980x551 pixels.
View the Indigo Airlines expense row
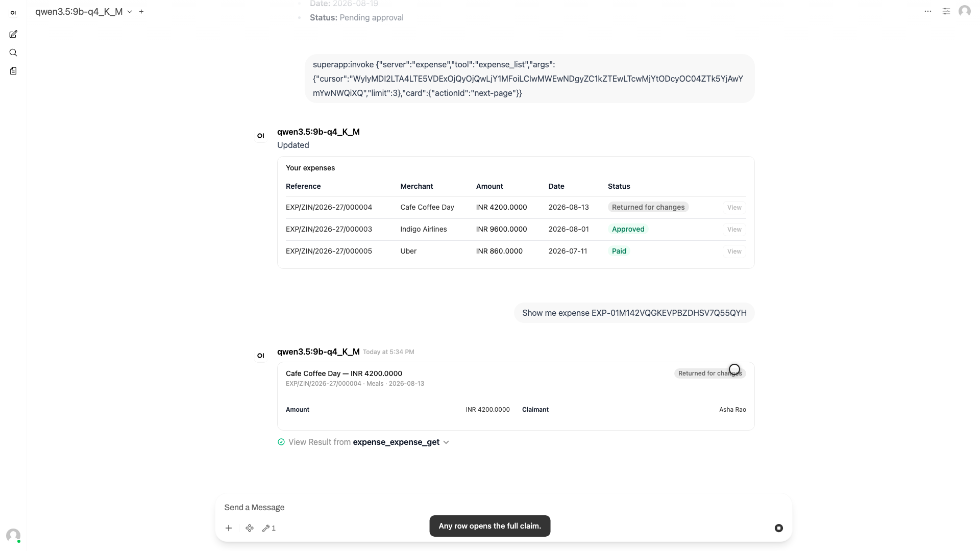tap(734, 230)
